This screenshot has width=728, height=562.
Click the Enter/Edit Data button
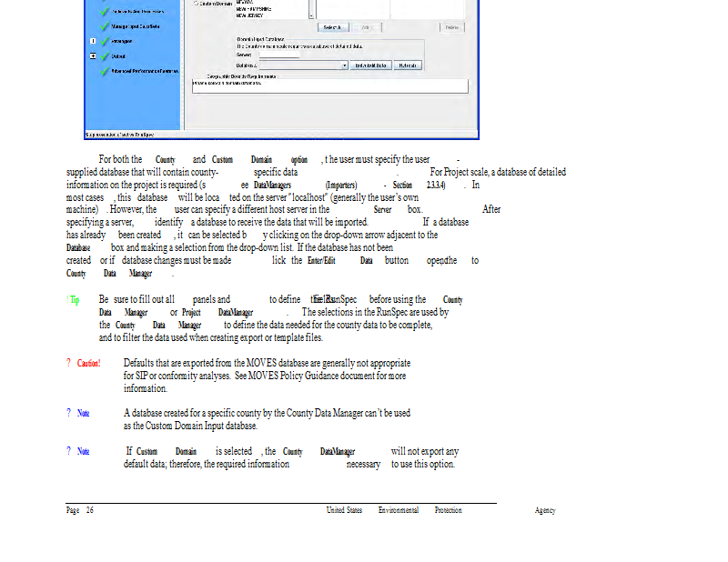[x=371, y=65]
